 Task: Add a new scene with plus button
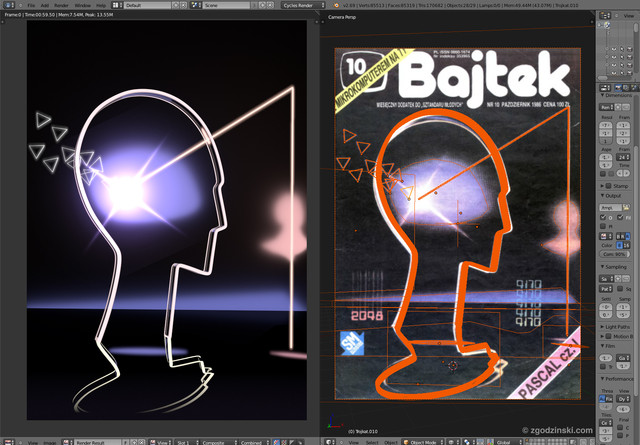[x=262, y=5]
